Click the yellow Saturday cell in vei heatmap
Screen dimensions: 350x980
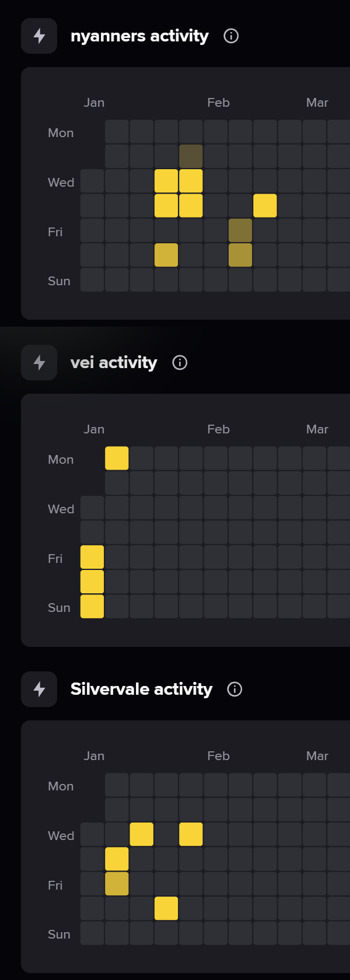tap(92, 582)
